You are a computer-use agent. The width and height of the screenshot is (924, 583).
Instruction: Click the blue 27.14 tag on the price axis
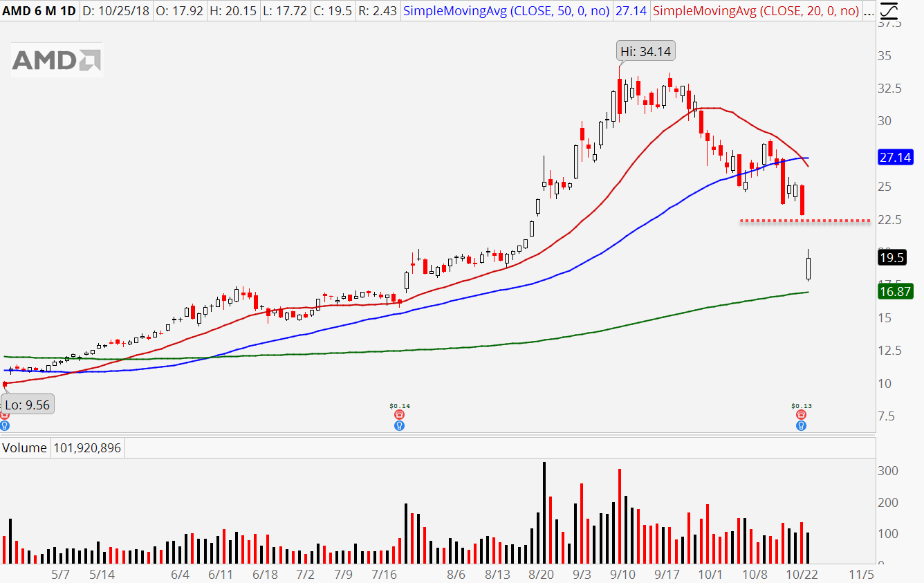(x=896, y=158)
